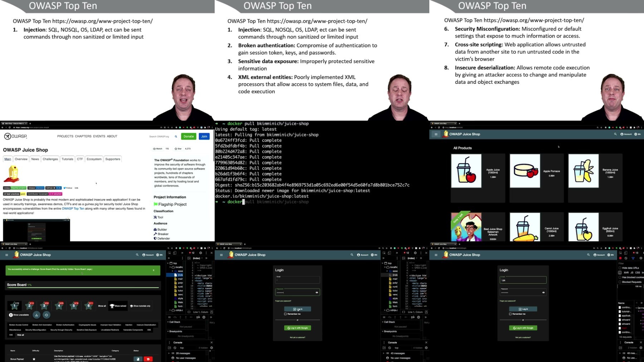
Task: Click Log in with Google beside the Network panel
Action: point(523,328)
